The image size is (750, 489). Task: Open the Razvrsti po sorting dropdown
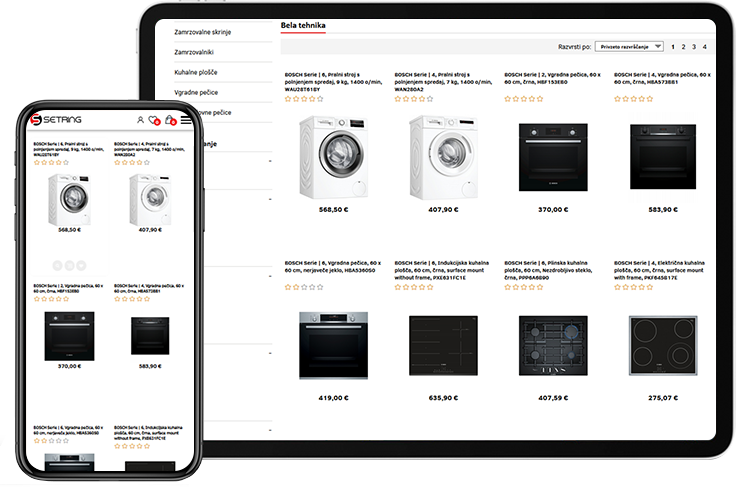point(629,47)
